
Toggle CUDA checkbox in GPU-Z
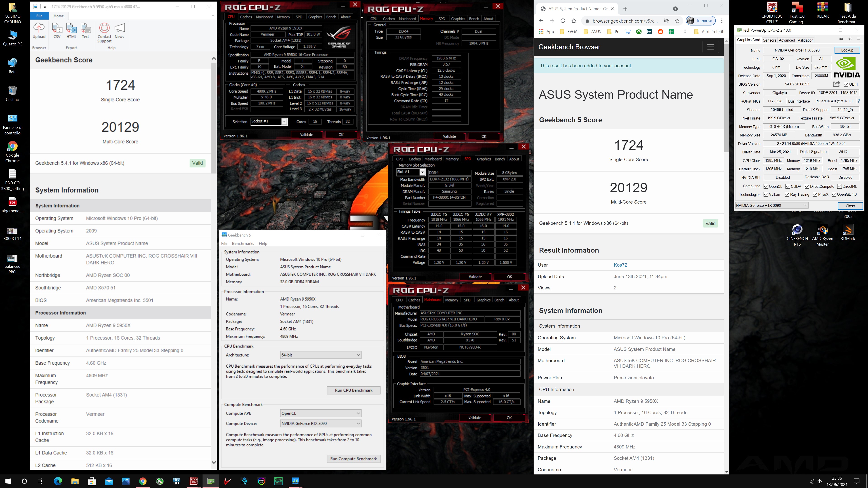point(788,187)
